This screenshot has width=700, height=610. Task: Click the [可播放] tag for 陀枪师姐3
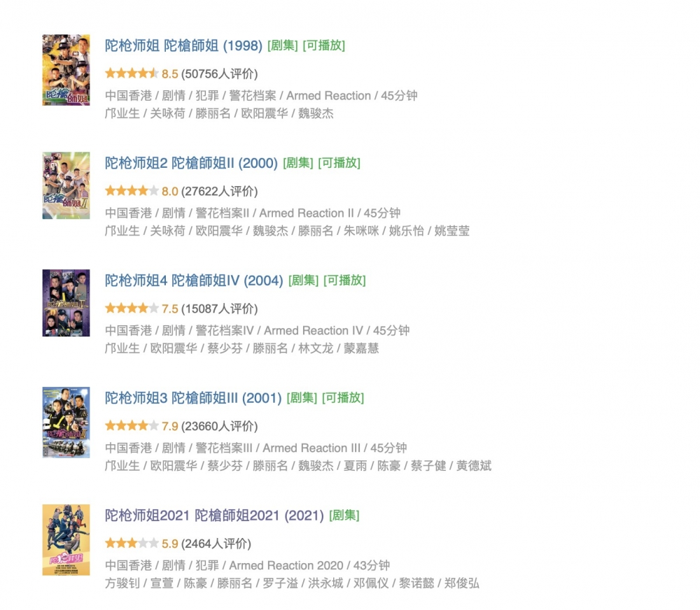(343, 397)
